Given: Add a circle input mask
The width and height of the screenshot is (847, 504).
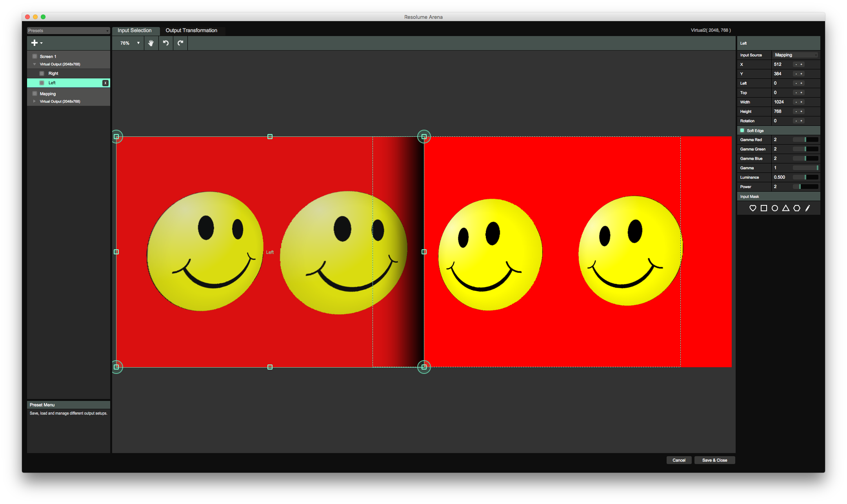Looking at the screenshot, I should [x=774, y=208].
